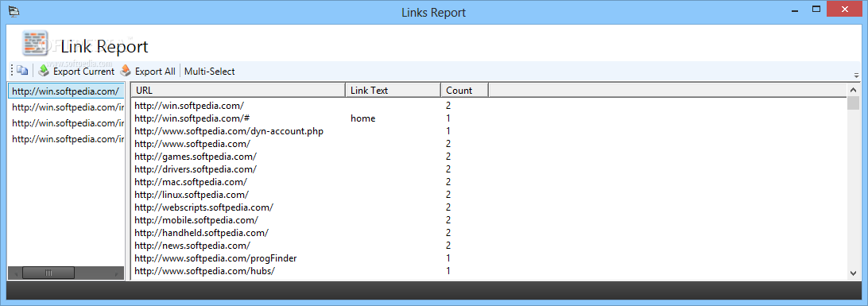Image resolution: width=868 pixels, height=306 pixels.
Task: Sort by the Link Text column header
Action: (x=393, y=90)
